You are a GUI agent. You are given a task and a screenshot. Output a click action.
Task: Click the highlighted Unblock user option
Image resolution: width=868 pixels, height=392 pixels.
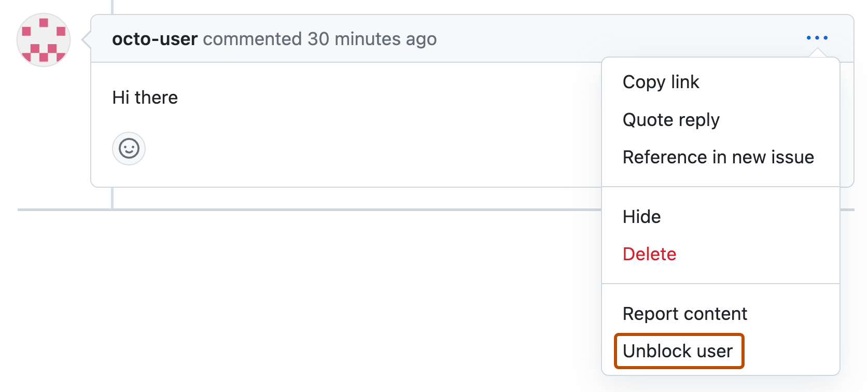(x=678, y=351)
